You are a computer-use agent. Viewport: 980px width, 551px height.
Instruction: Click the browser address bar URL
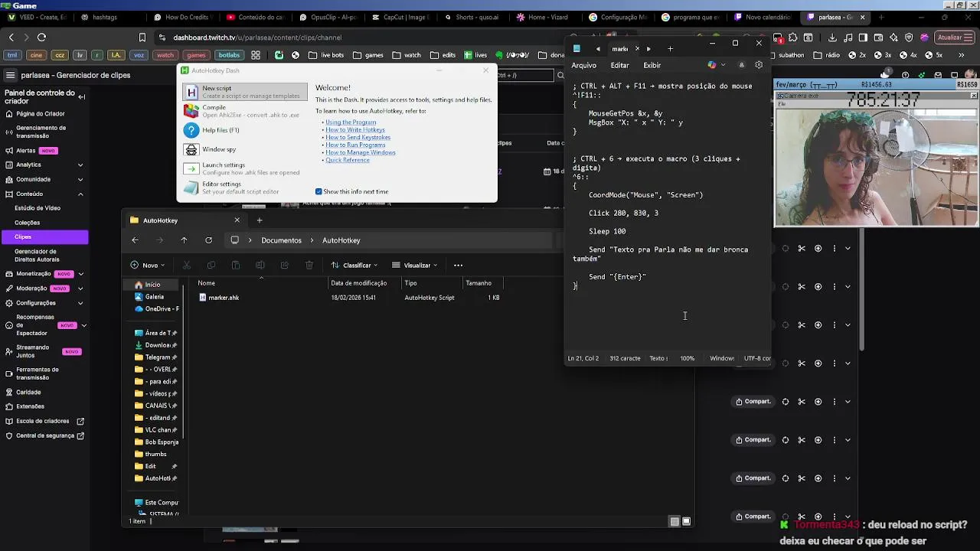coord(257,37)
